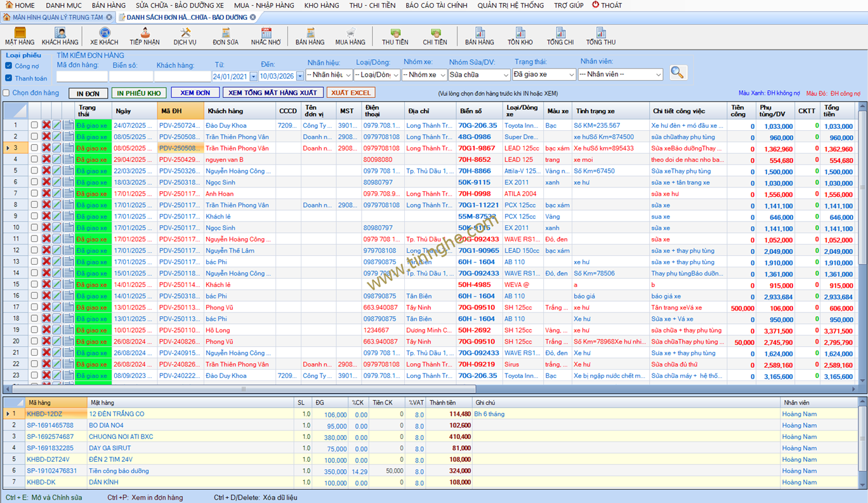This screenshot has height=503, width=868.
Task: Click the Mã đơn hàng input field
Action: (x=82, y=76)
